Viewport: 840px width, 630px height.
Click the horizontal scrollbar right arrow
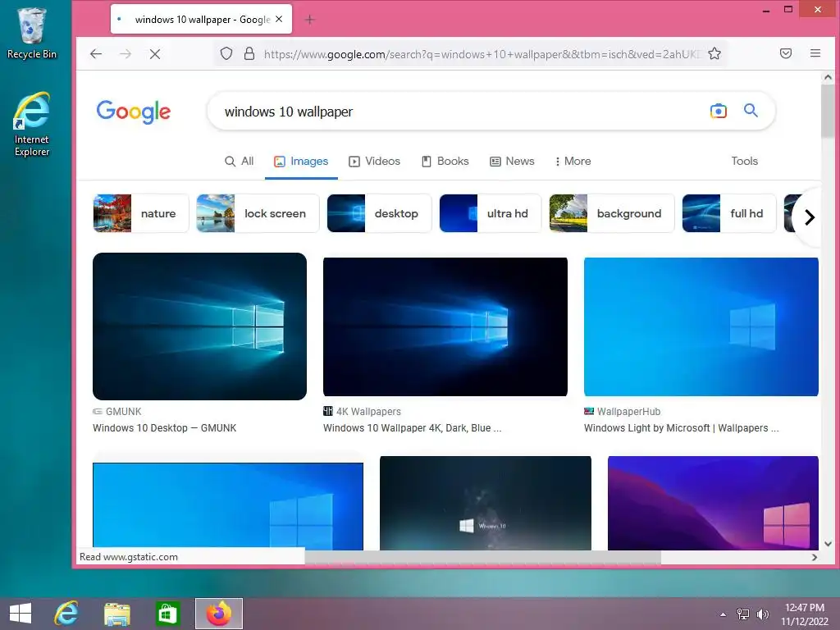pyautogui.click(x=815, y=557)
